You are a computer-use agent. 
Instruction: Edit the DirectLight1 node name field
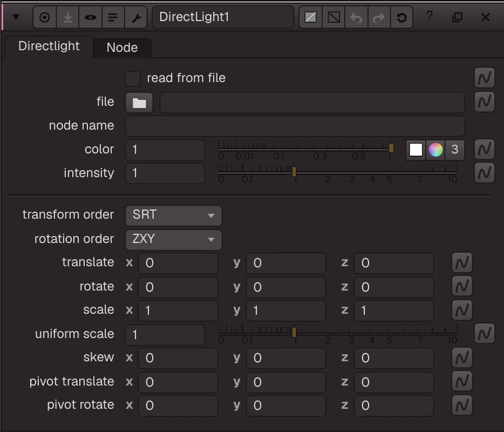(x=223, y=17)
